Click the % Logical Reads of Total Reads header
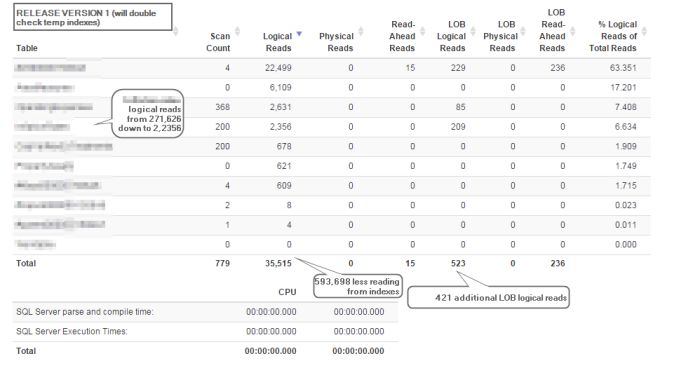 [613, 36]
